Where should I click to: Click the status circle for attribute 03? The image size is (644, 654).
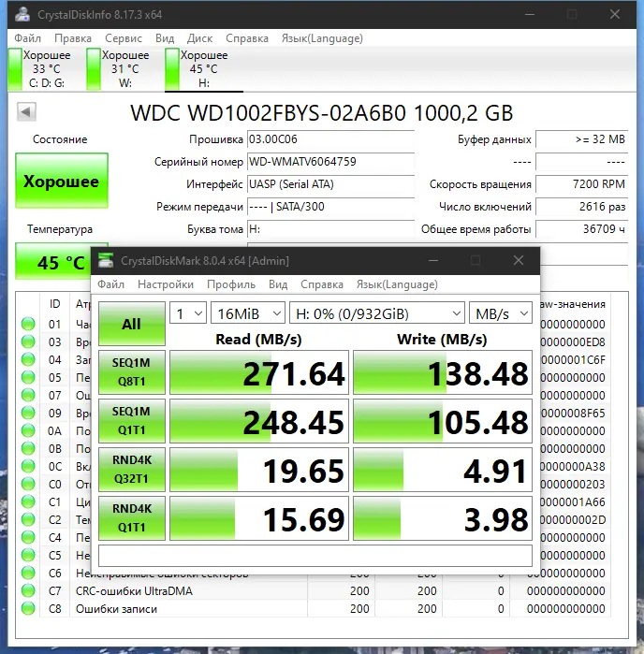click(x=28, y=342)
